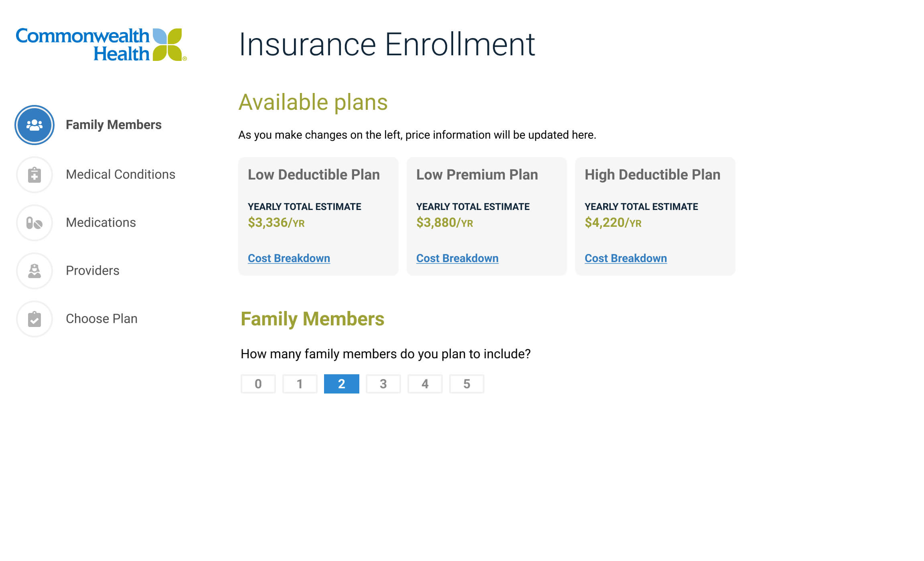Click the selected 2 family members button
The width and height of the screenshot is (924, 561).
point(341,384)
